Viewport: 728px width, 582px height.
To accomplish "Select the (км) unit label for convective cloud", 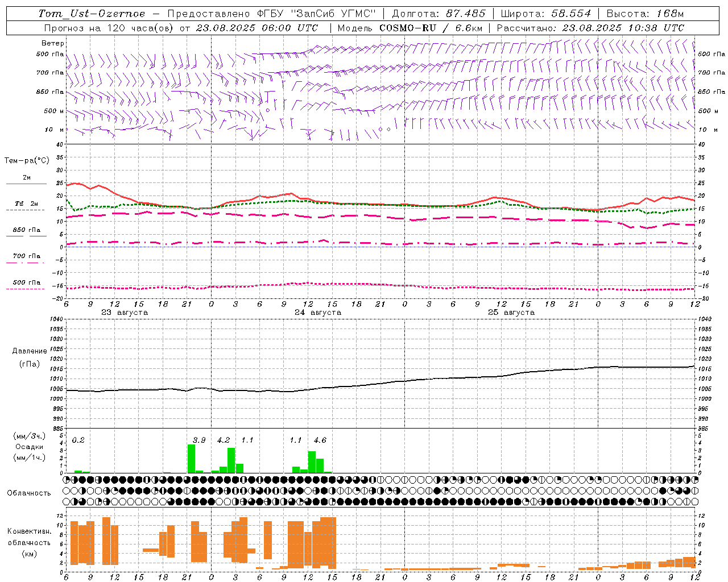I will (30, 553).
